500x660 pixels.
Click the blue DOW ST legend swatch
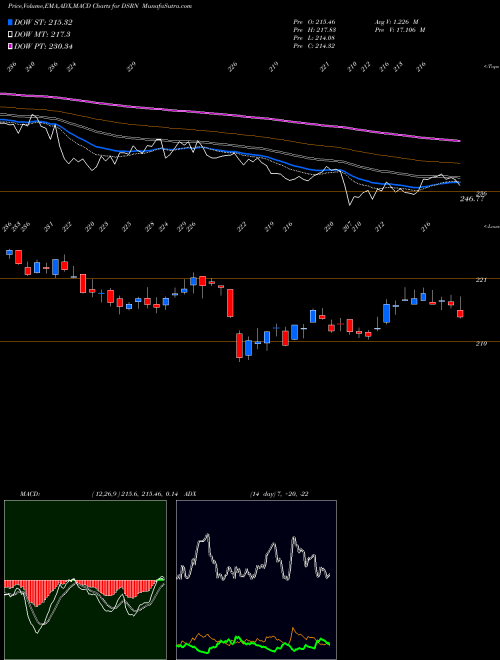click(x=11, y=22)
